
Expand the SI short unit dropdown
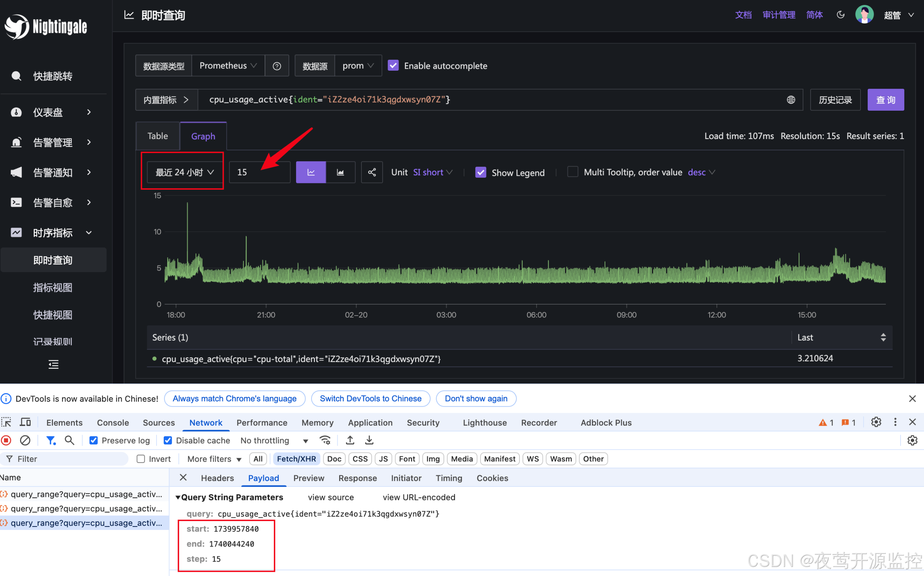point(433,172)
